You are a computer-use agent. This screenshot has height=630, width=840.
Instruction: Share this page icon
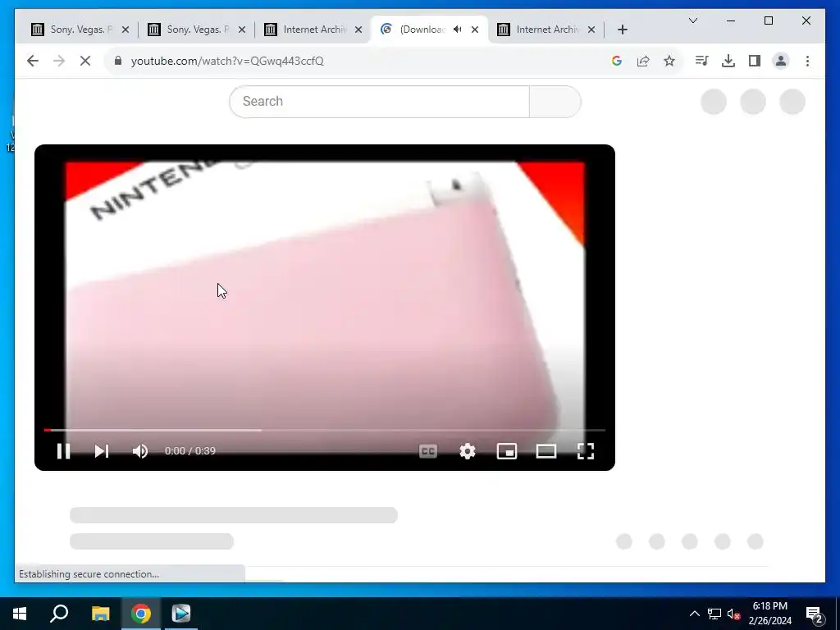pyautogui.click(x=643, y=61)
